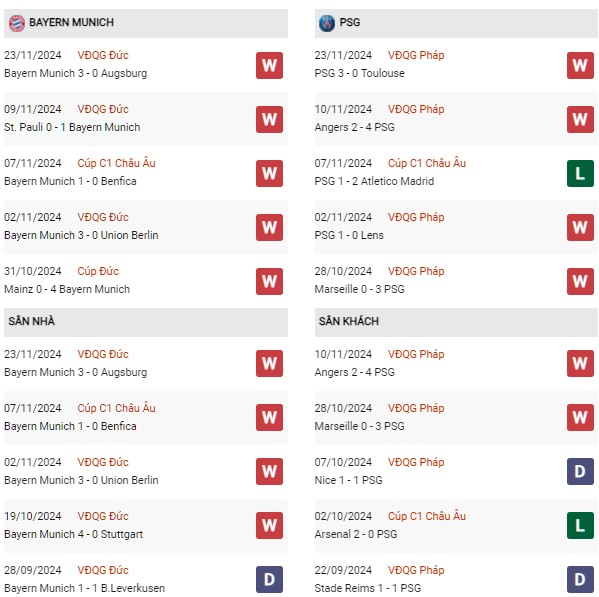Click the PSG club crest icon
Viewport: 599px width, 597px height.
point(327,23)
